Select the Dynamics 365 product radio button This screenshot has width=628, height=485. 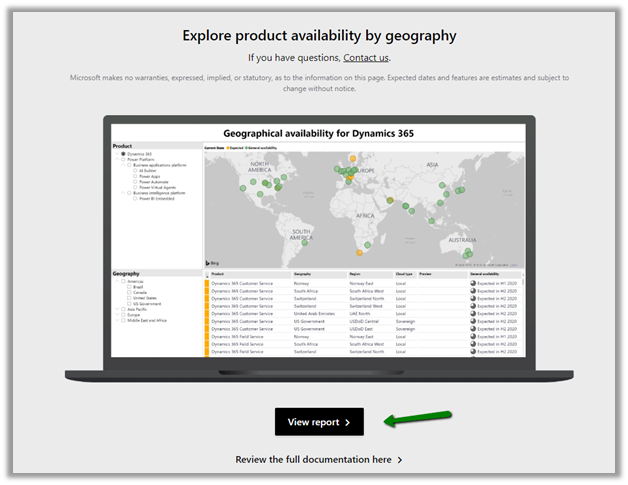[x=123, y=154]
